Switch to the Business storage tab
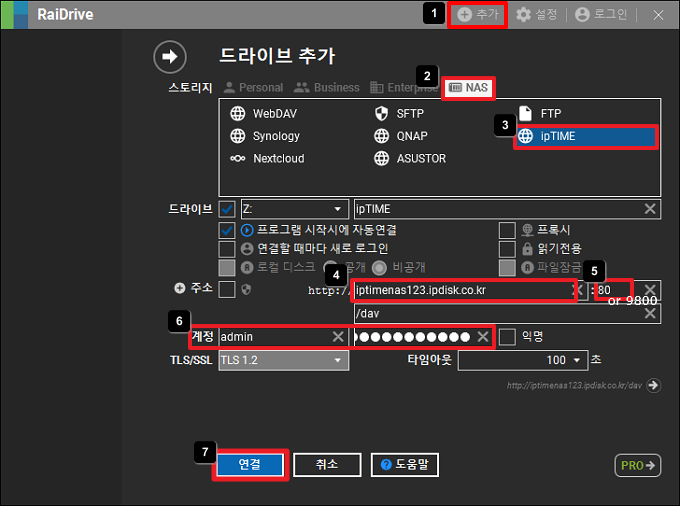This screenshot has width=680, height=506. 327,88
